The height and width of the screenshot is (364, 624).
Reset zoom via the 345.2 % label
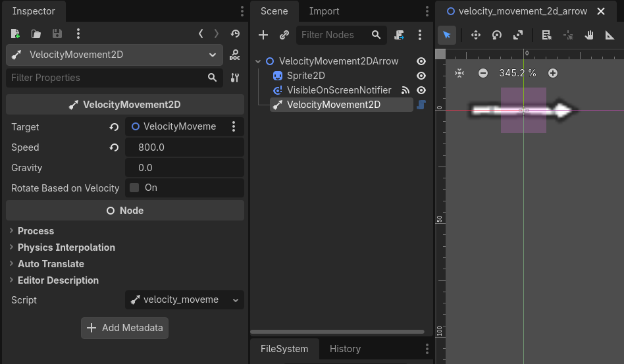[517, 73]
